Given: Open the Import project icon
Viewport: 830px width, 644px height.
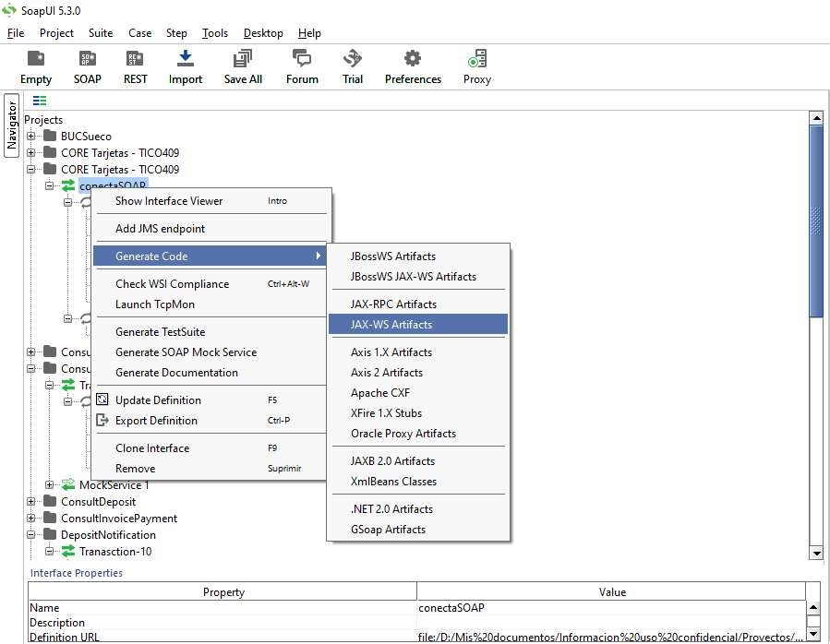Looking at the screenshot, I should [x=185, y=65].
